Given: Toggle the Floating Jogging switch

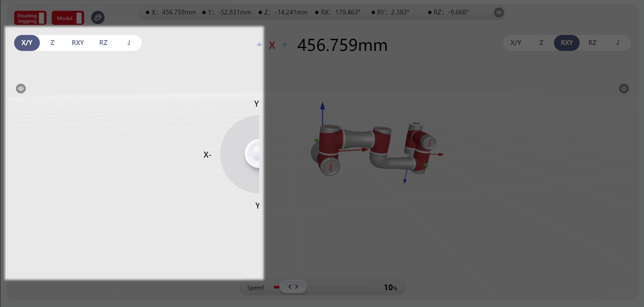Looking at the screenshot, I should click(30, 18).
